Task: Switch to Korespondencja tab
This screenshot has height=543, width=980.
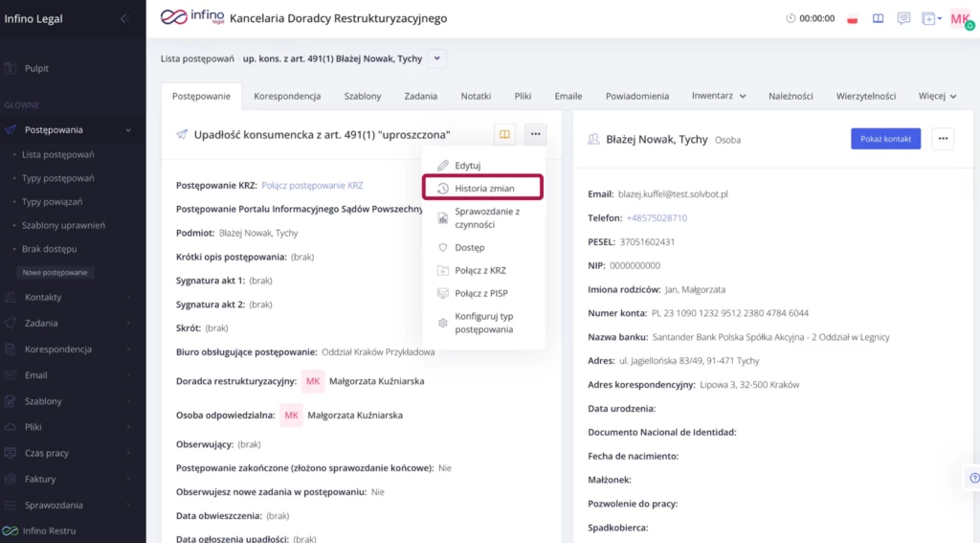Action: point(287,97)
